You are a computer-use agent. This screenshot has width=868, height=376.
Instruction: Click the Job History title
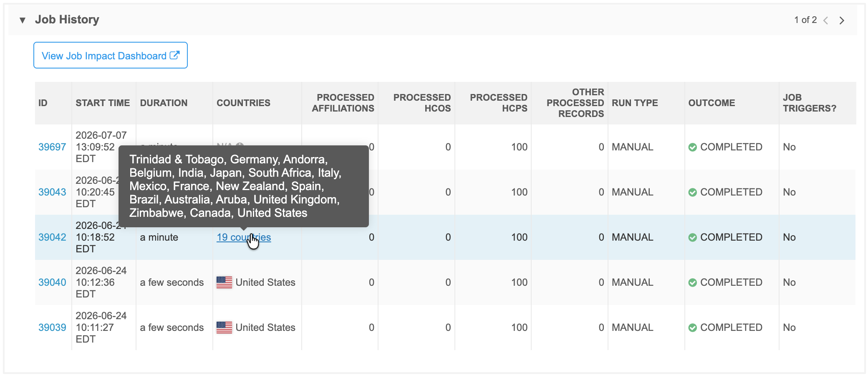coord(67,20)
